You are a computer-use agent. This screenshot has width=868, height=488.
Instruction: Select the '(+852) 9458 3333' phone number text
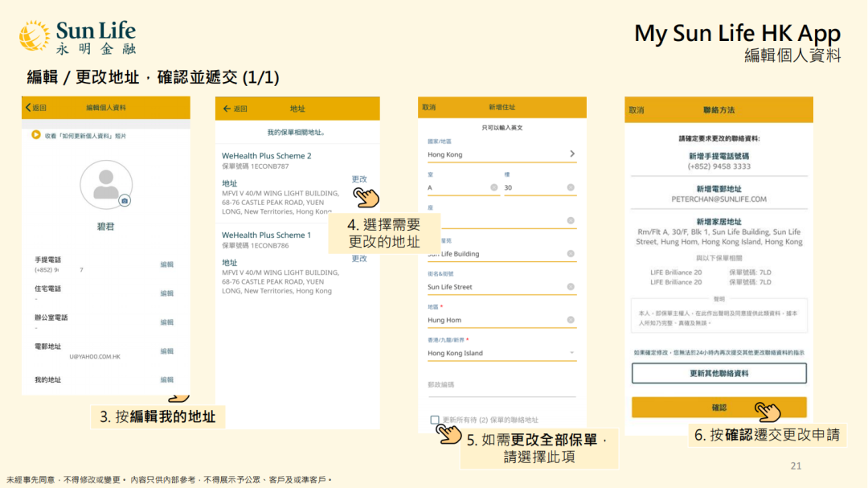click(719, 166)
